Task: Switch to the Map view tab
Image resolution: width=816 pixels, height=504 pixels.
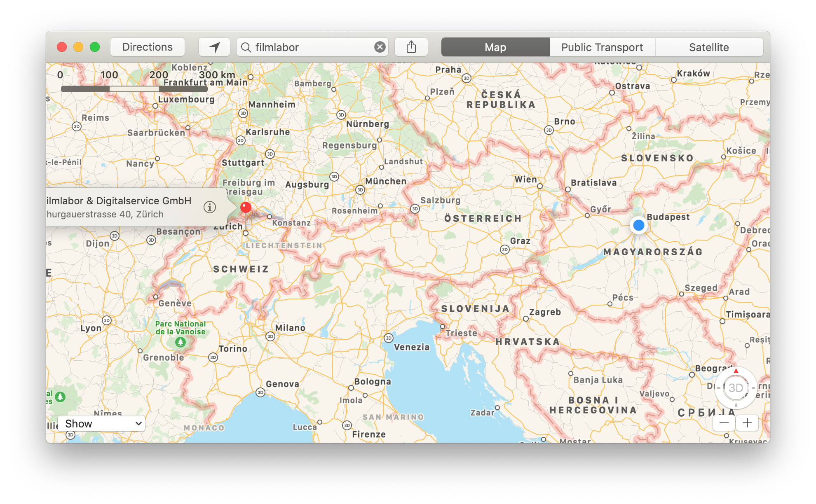Action: click(495, 47)
